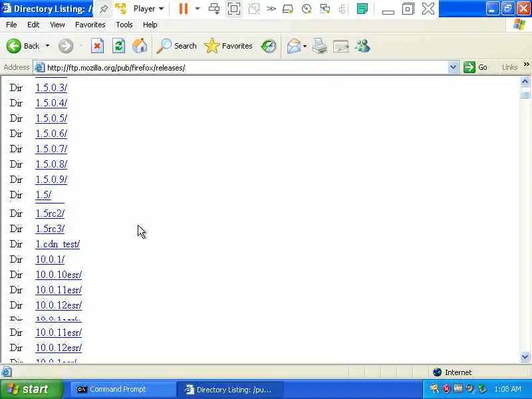
Task: Open the 1.5rc2/ directory link
Action: (x=50, y=213)
